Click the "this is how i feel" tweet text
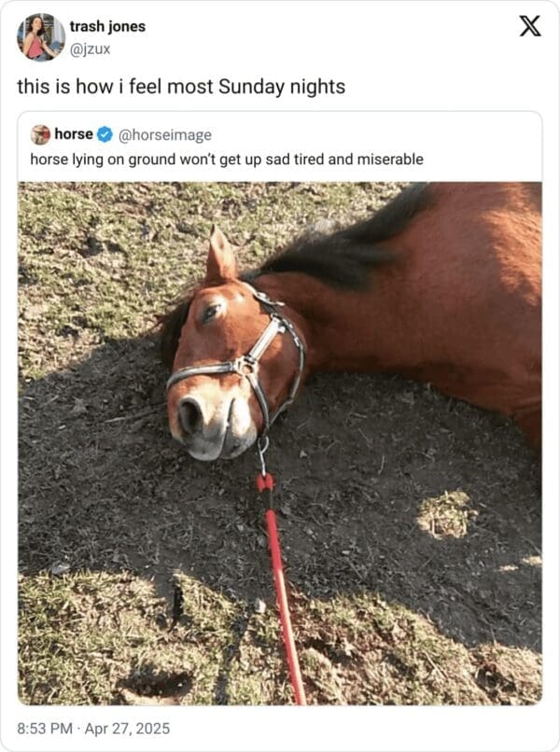Image resolution: width=560 pixels, height=752 pixels. coord(181,87)
